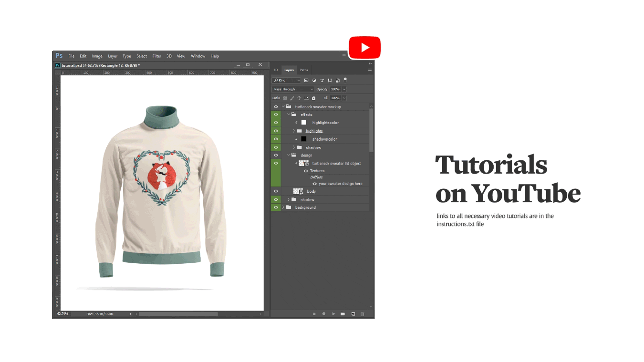Image resolution: width=644 pixels, height=362 pixels.
Task: Lock image pixels brush icon
Action: 292,98
